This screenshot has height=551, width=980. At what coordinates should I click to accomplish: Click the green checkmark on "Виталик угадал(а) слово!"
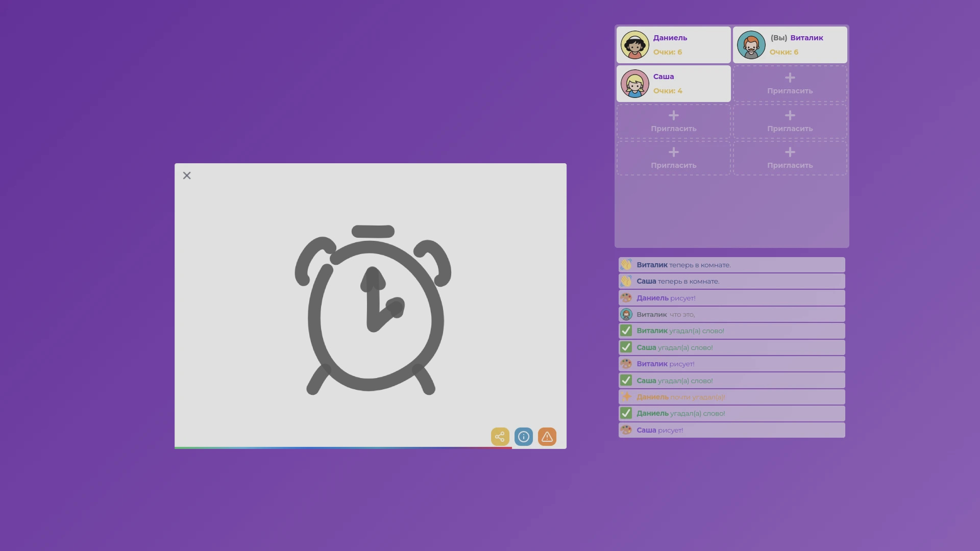point(627,331)
